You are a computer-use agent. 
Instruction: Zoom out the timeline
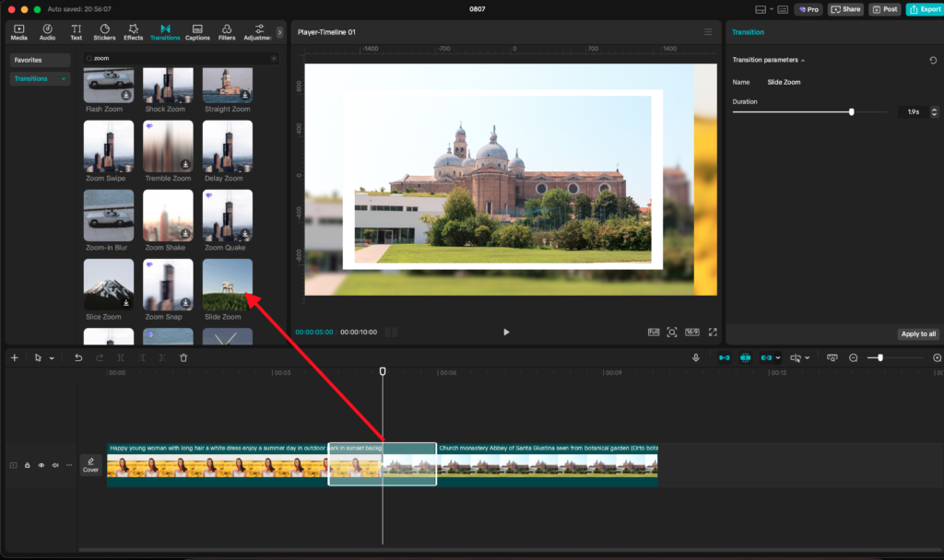[x=853, y=358]
